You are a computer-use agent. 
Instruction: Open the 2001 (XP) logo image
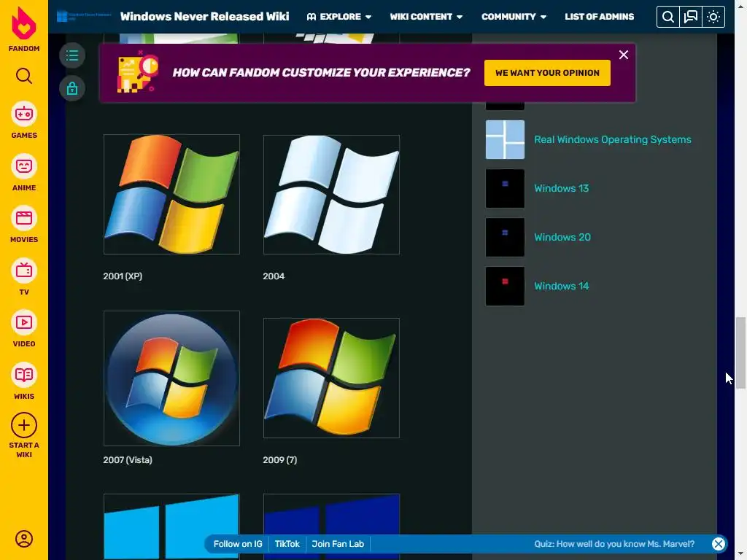(x=171, y=194)
